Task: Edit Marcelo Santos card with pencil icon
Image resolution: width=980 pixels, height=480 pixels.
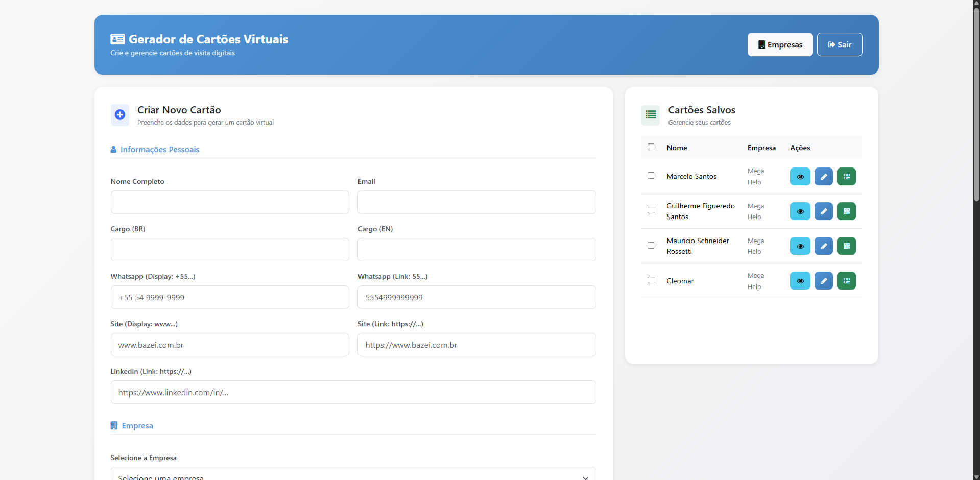Action: click(x=823, y=177)
